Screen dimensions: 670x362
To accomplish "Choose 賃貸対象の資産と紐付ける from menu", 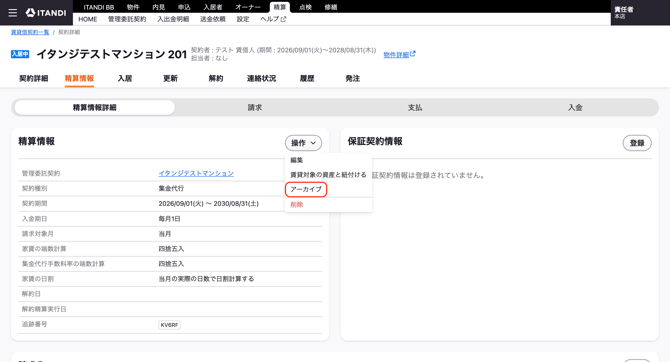I will pos(328,175).
